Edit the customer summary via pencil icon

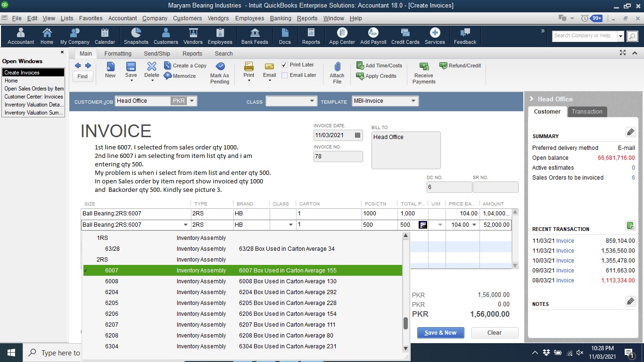tap(630, 132)
